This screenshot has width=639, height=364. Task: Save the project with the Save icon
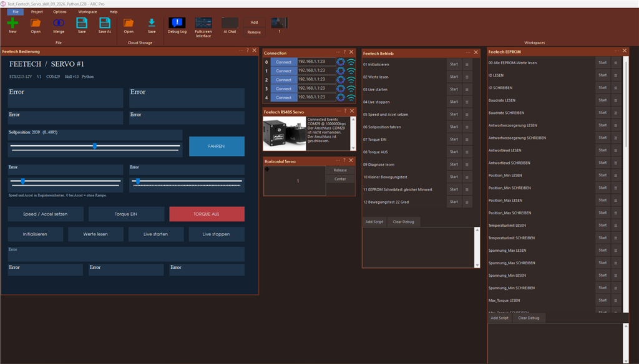82,23
